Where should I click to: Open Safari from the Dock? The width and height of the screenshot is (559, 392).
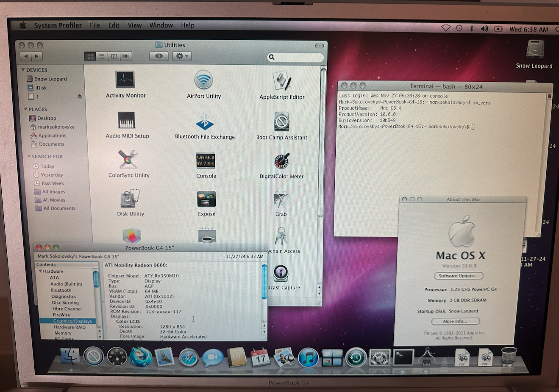click(x=189, y=358)
